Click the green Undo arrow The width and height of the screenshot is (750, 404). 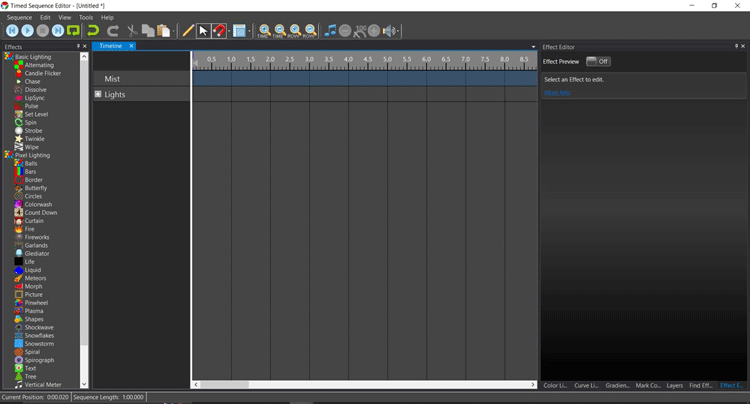pyautogui.click(x=93, y=31)
